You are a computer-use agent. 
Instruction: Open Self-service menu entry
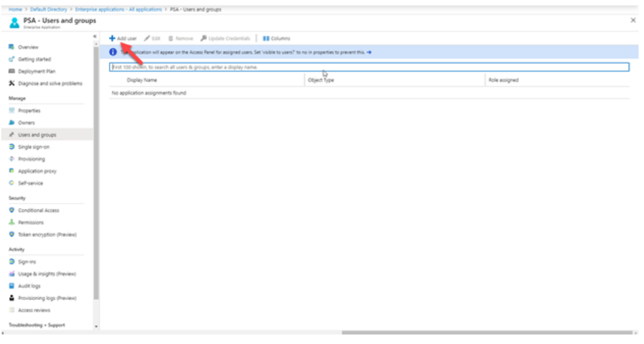(30, 184)
